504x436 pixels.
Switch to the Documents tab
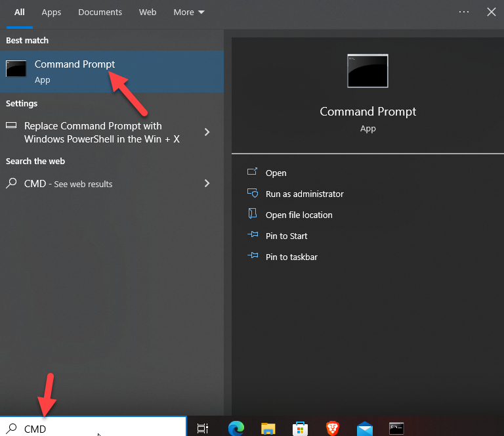pos(100,12)
